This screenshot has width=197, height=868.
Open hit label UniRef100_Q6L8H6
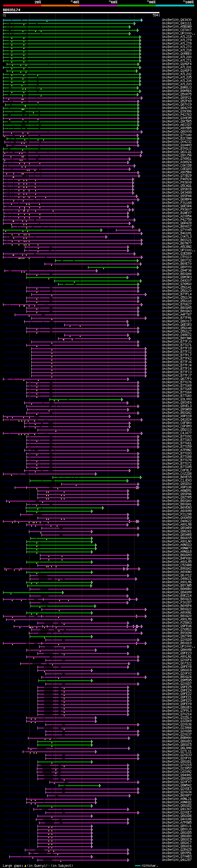tap(177, 748)
